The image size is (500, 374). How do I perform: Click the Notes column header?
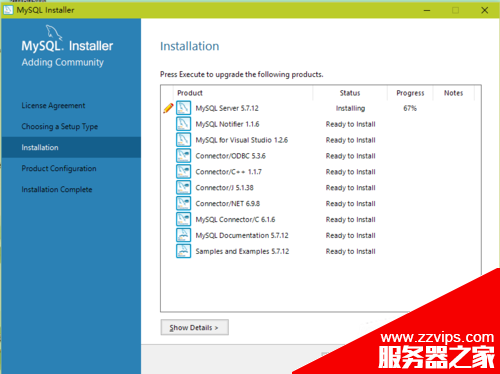tap(454, 93)
